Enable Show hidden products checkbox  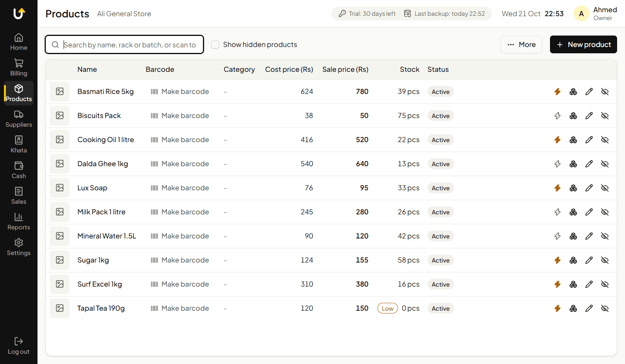tap(215, 45)
